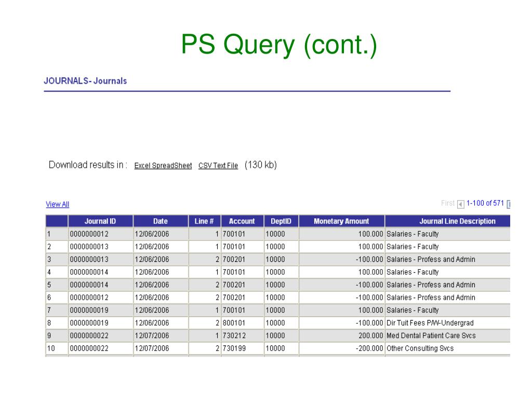Click line number 2 in row 6
Image resolution: width=532 pixels, height=399 pixels.
click(217, 298)
